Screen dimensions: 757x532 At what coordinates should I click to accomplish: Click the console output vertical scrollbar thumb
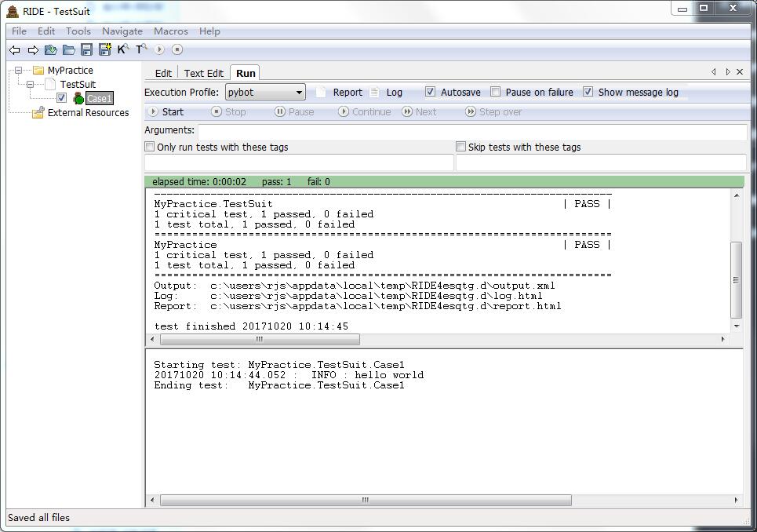736,279
